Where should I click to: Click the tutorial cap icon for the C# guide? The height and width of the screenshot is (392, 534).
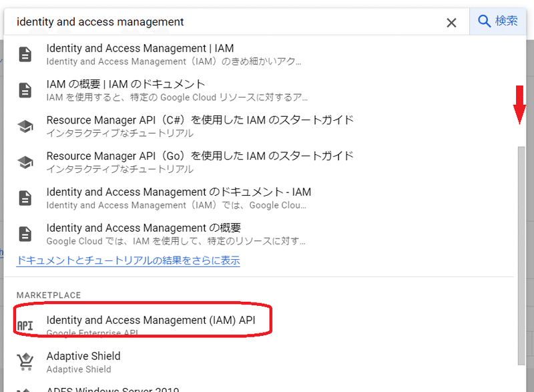tap(25, 126)
